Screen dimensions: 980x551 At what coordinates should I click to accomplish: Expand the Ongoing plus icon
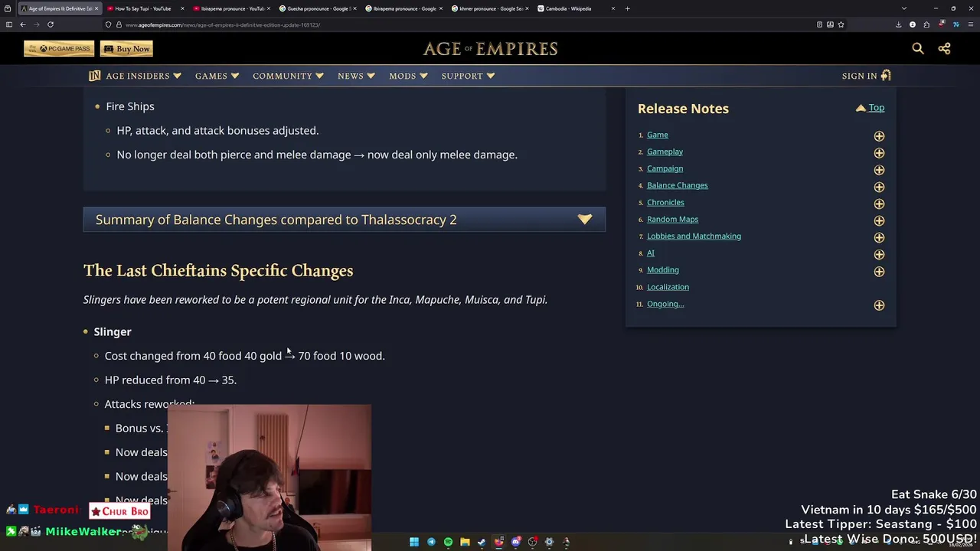(x=879, y=305)
